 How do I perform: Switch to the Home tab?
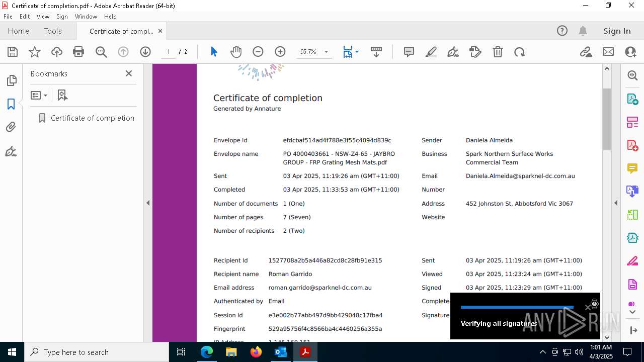[19, 31]
